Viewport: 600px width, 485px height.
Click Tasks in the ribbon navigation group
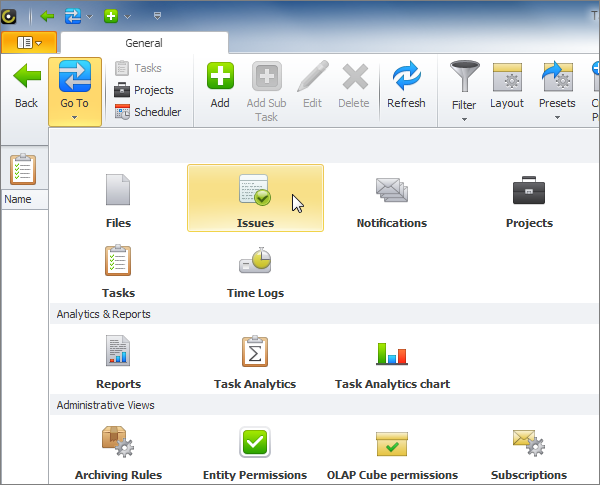139,68
